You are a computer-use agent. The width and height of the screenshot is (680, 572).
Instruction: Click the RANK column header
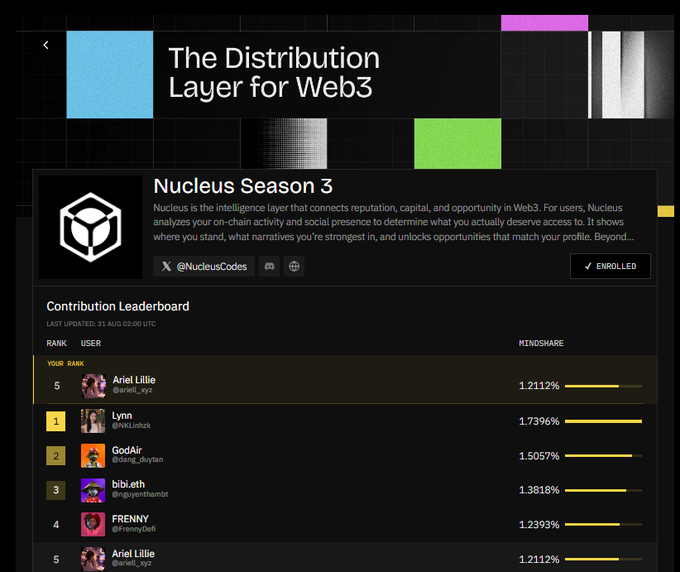pos(56,343)
